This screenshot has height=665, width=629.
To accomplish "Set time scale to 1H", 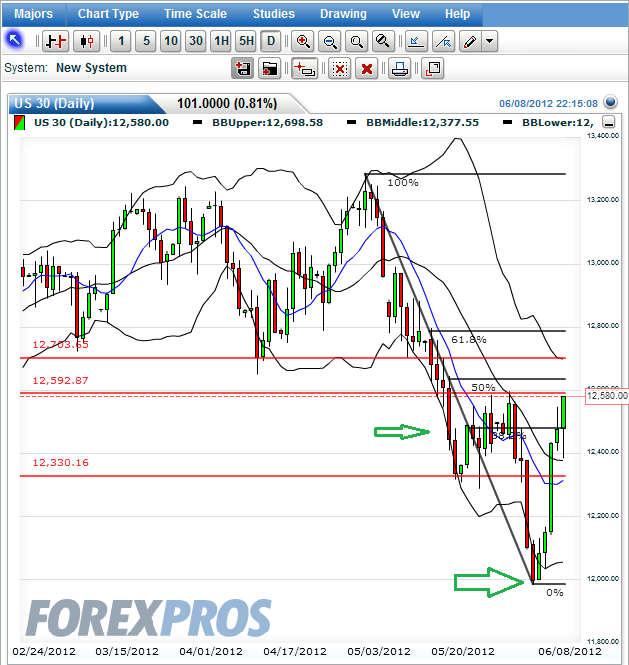I will 221,41.
